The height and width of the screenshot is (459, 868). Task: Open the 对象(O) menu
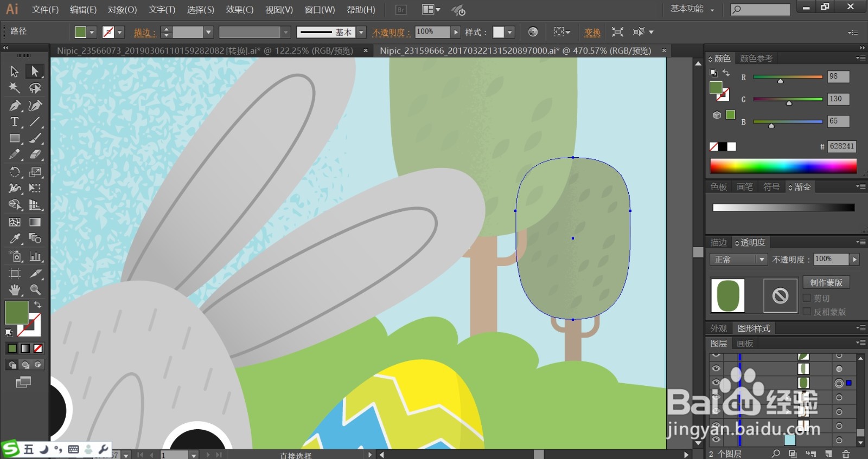[x=122, y=10]
